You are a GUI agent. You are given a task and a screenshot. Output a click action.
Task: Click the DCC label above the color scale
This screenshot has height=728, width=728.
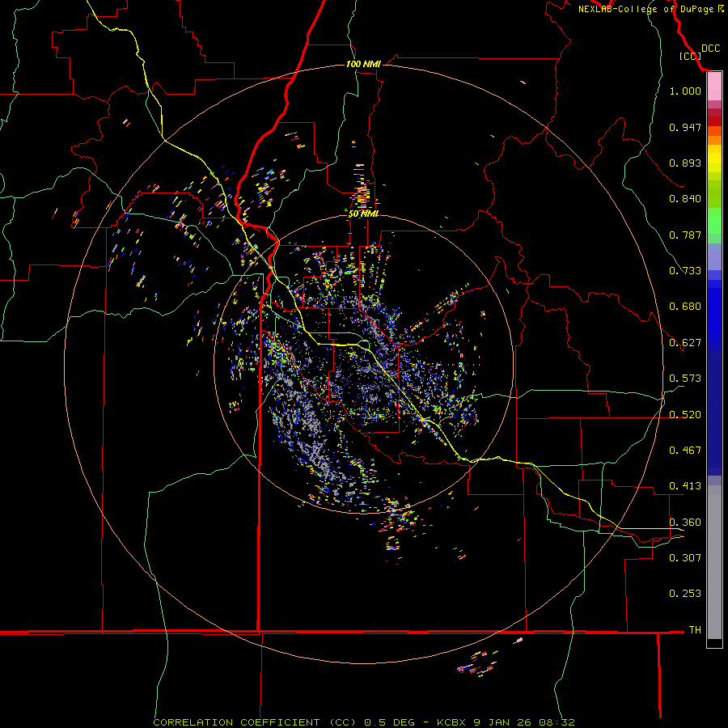click(x=710, y=49)
